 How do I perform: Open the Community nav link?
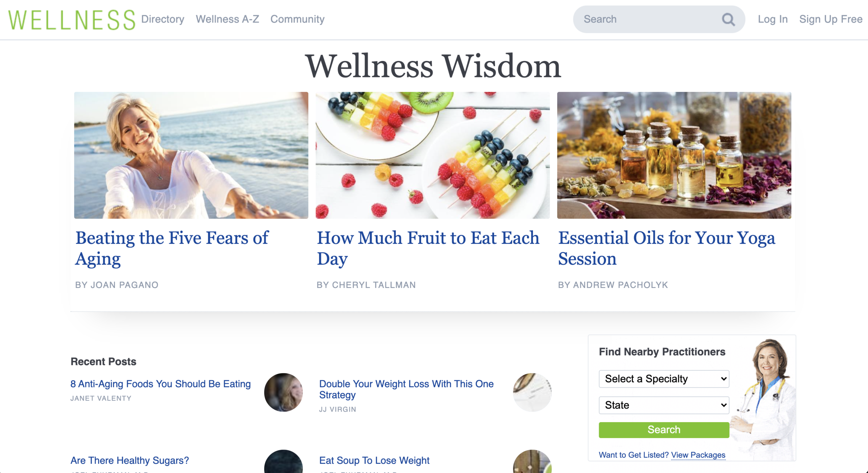click(297, 19)
